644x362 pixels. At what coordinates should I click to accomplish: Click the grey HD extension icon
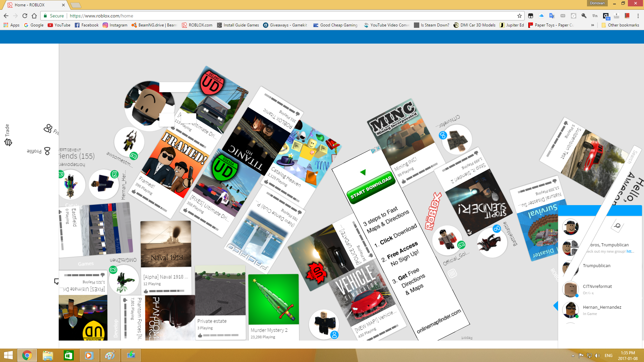(563, 16)
